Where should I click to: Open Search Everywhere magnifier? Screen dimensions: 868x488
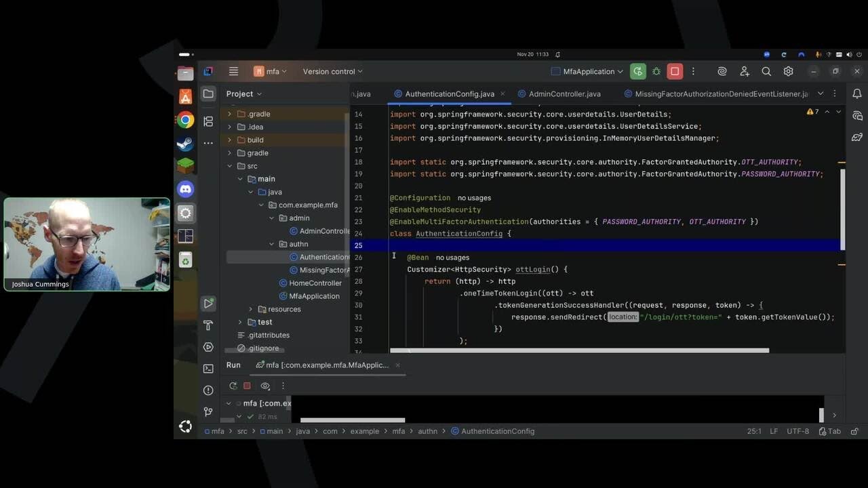[766, 71]
